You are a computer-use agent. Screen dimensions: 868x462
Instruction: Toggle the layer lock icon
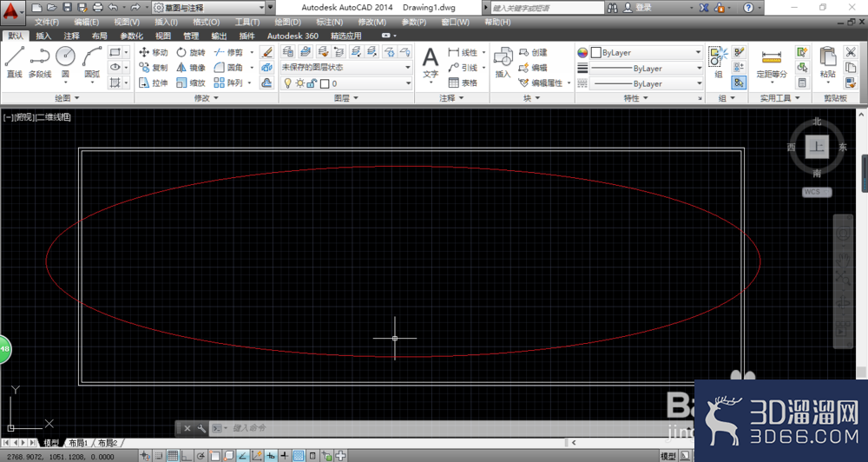click(312, 83)
